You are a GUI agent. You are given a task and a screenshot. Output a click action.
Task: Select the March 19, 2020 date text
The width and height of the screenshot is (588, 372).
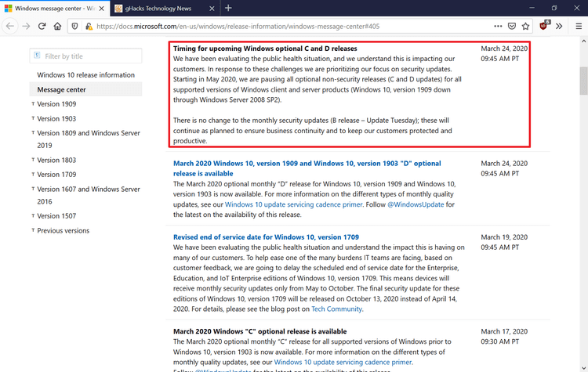504,237
